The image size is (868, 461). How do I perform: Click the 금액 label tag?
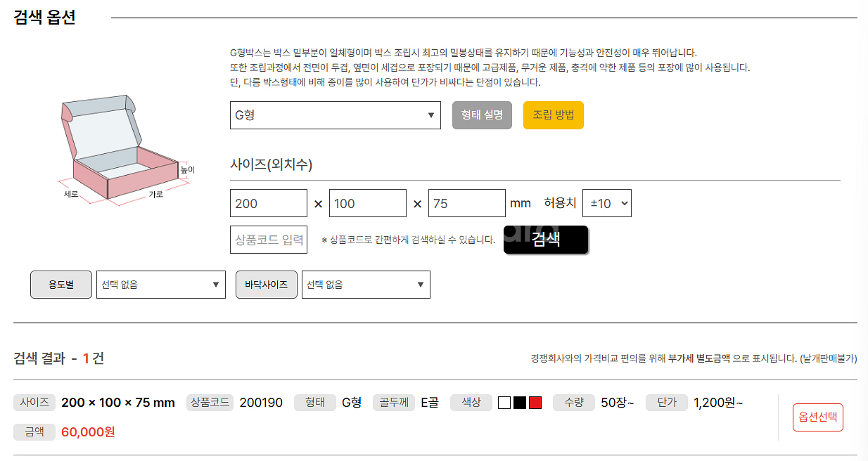(x=34, y=431)
